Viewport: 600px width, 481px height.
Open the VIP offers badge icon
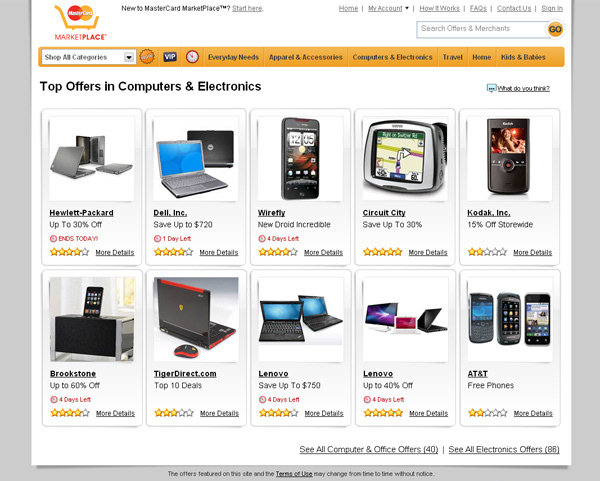(x=170, y=57)
